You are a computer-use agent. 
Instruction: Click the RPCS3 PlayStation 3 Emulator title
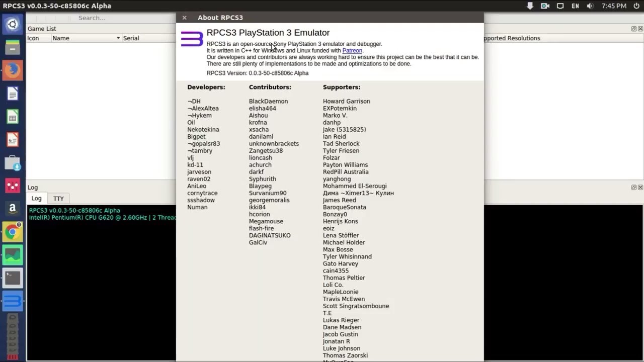coord(268,33)
